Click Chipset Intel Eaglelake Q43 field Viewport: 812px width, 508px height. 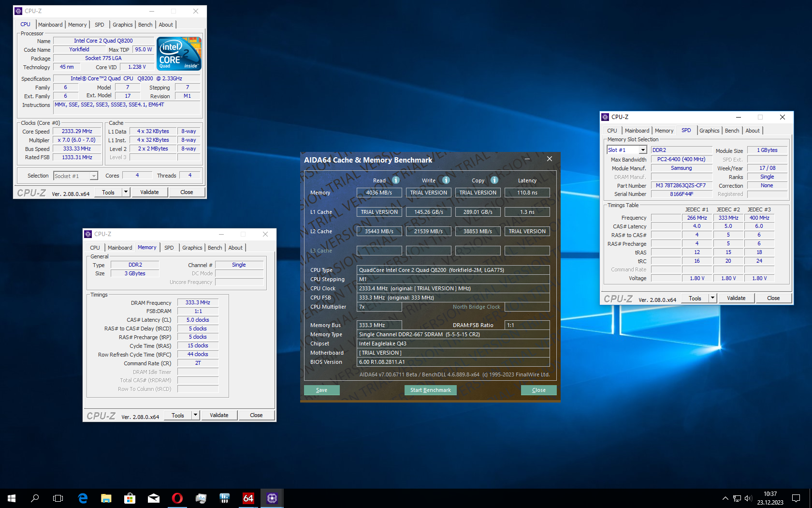(453, 344)
